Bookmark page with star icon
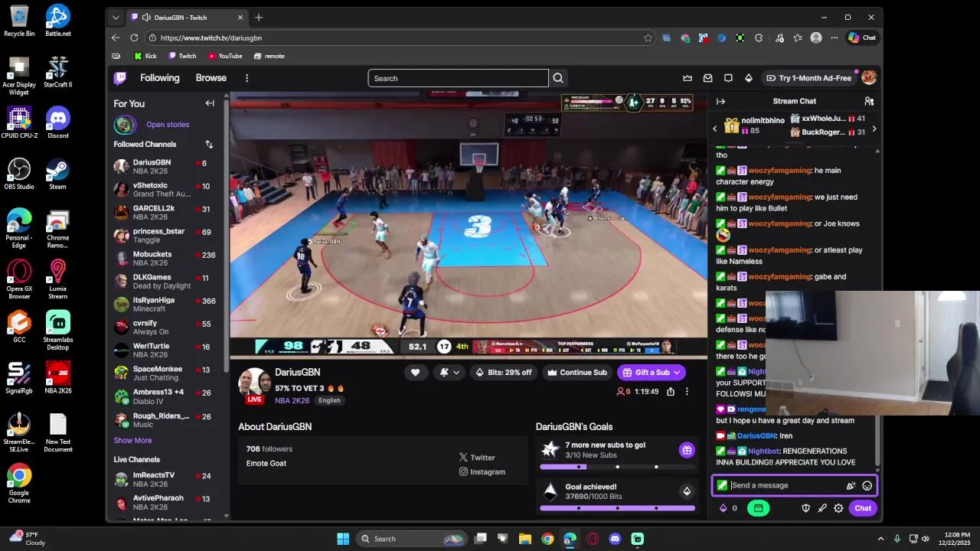This screenshot has width=980, height=551. tap(648, 37)
